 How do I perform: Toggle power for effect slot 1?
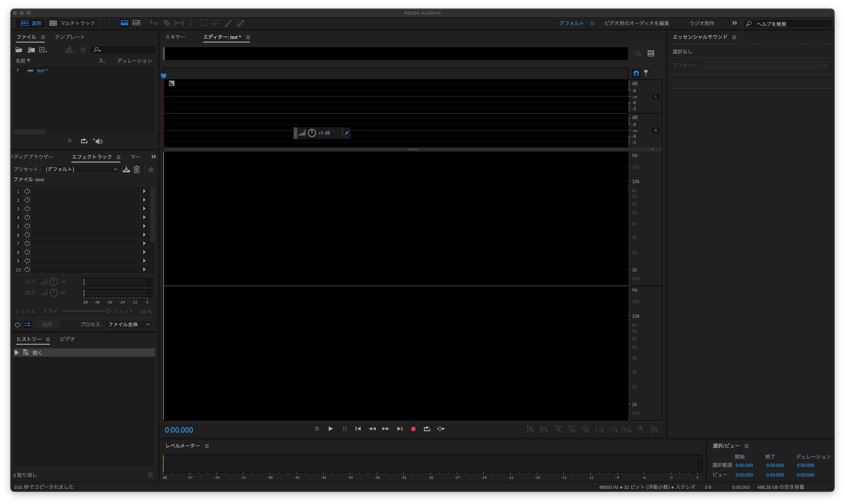click(27, 191)
